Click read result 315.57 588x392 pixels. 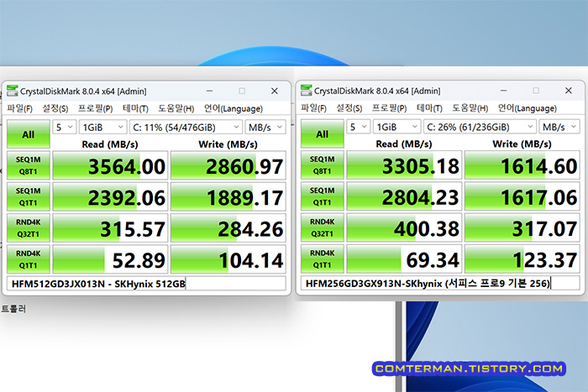click(x=110, y=228)
